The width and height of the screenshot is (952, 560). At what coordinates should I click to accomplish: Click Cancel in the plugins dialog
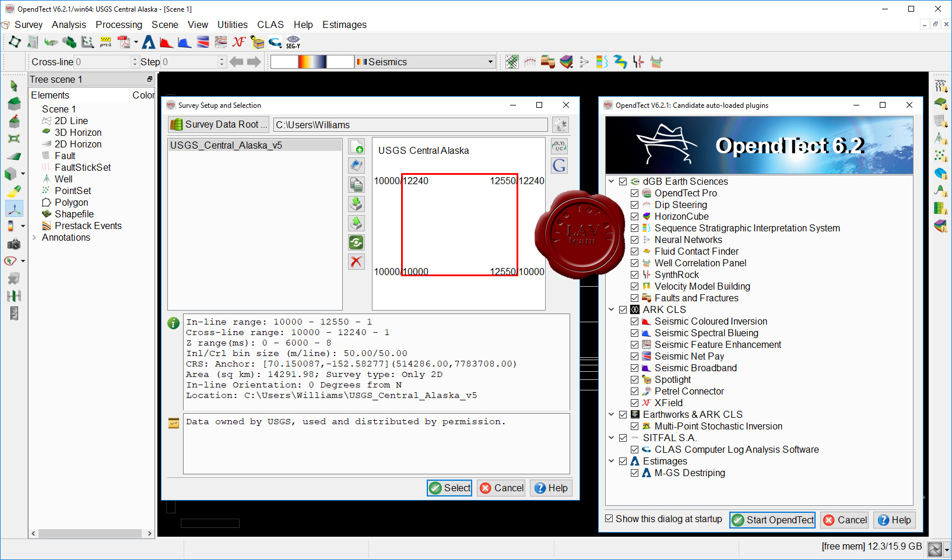pos(845,520)
